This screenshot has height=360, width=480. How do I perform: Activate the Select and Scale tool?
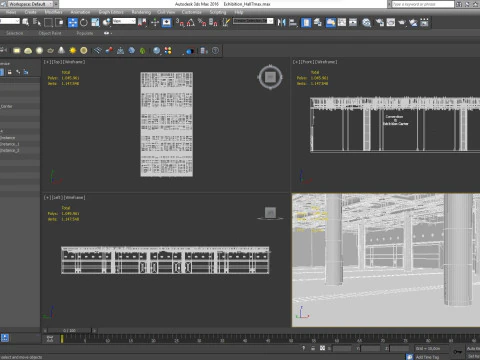click(x=95, y=22)
